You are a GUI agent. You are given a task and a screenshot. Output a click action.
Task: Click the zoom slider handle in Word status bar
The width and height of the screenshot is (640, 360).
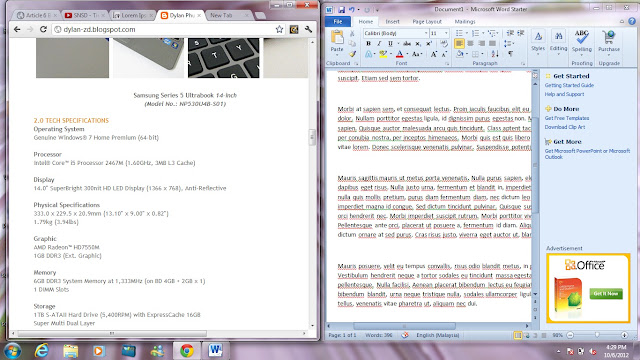597,335
